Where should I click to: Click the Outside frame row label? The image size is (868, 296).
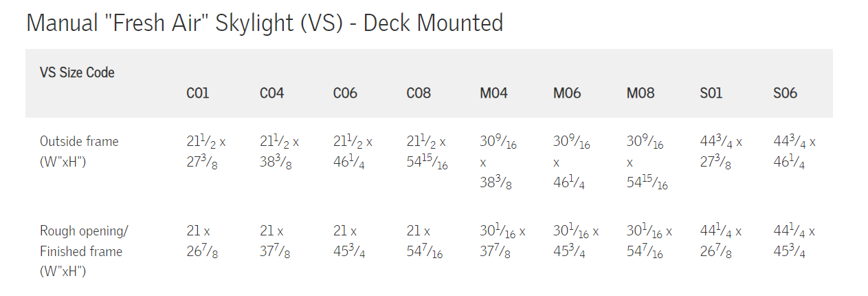[x=79, y=152]
